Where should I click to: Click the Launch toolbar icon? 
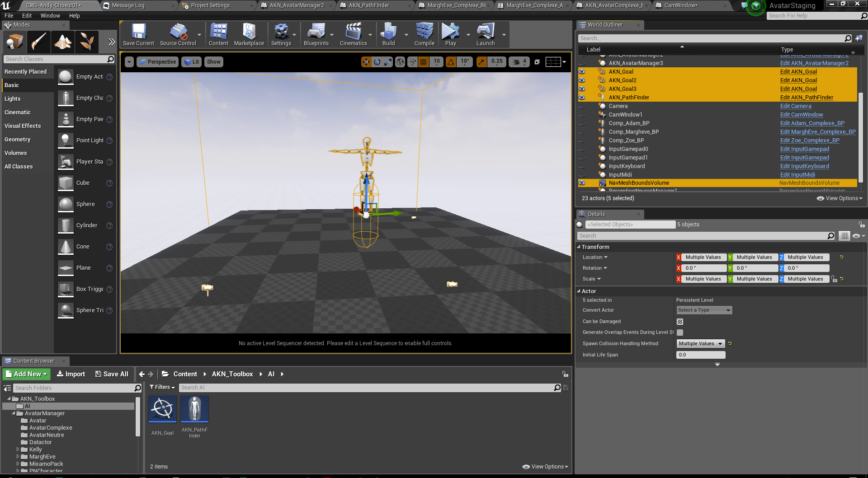[x=486, y=35]
